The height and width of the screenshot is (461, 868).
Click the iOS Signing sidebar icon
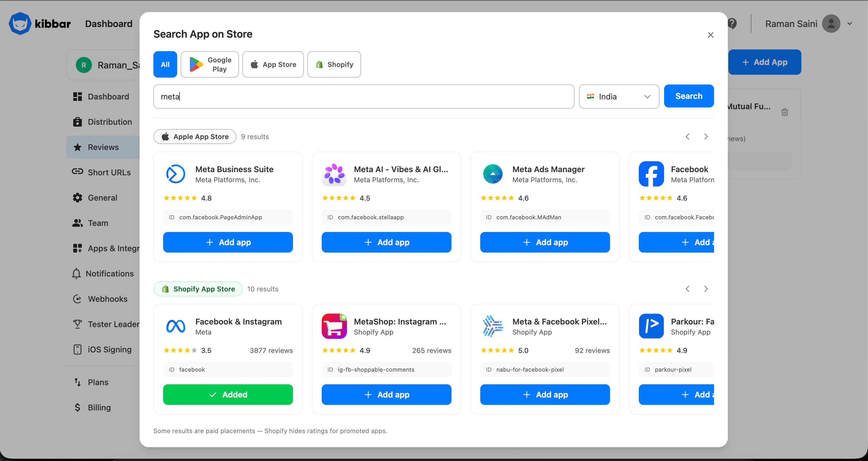pyautogui.click(x=78, y=349)
